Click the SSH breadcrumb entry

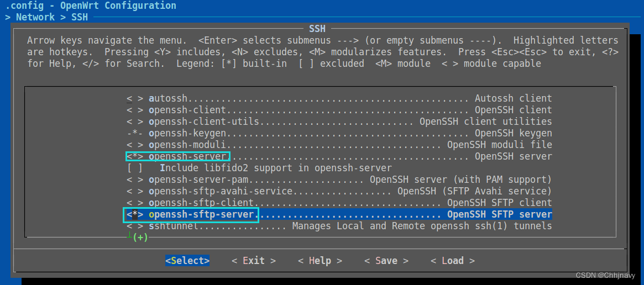coord(80,17)
